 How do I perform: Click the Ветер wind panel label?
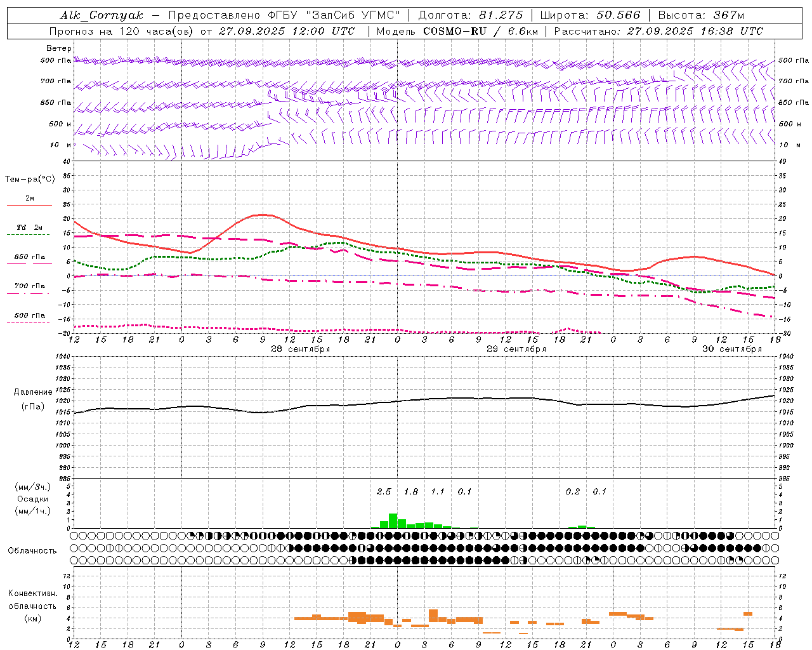[59, 48]
